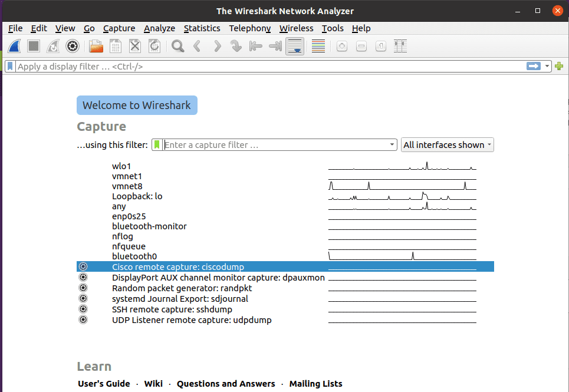Open the Go menu
The height and width of the screenshot is (392, 569).
(89, 28)
